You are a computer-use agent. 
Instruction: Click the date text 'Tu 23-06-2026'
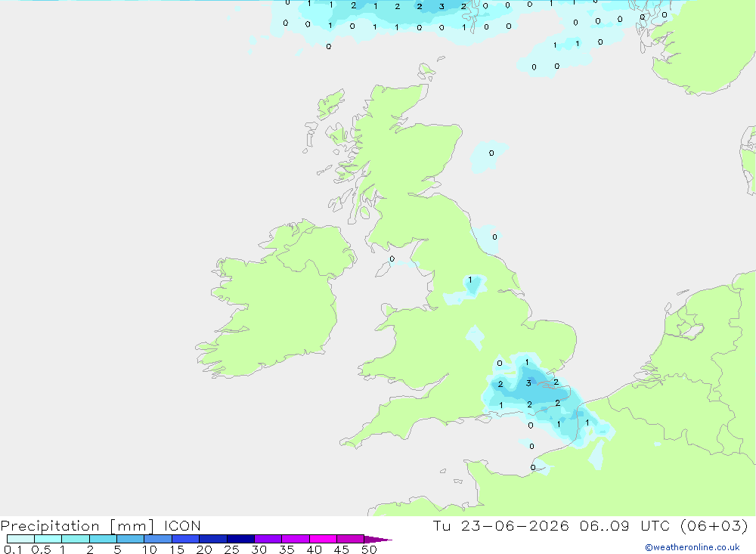point(500,526)
